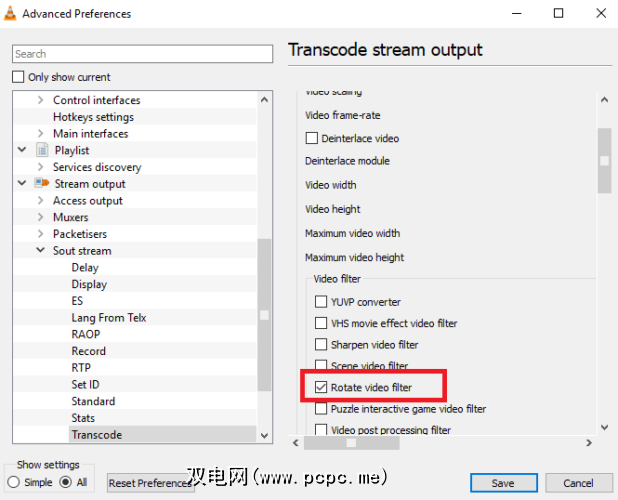
Task: Select Set ID tree item
Action: pyautogui.click(x=86, y=384)
